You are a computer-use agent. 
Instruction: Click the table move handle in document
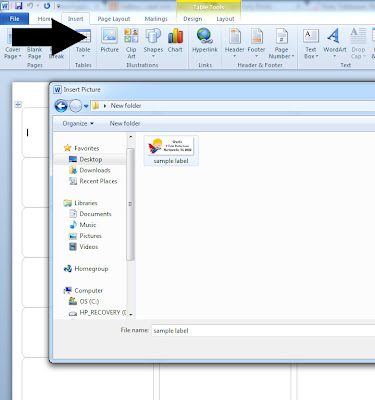(x=18, y=105)
